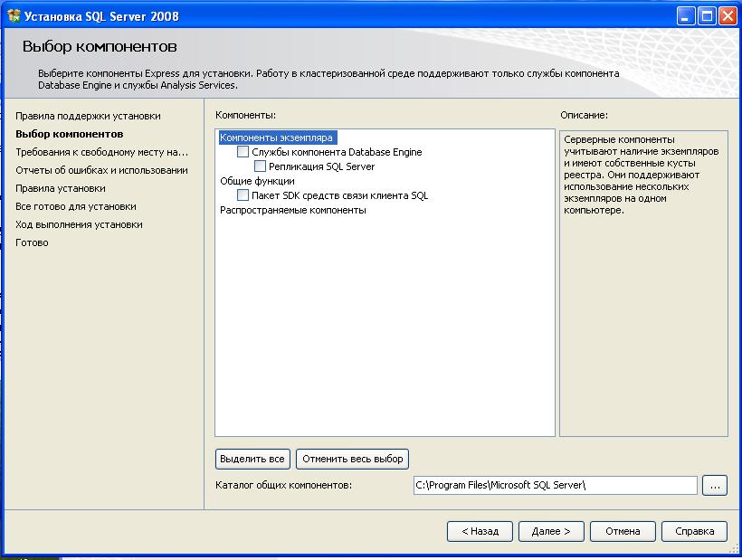Click the Отменить весь выбор button
742x560 pixels.
point(353,459)
